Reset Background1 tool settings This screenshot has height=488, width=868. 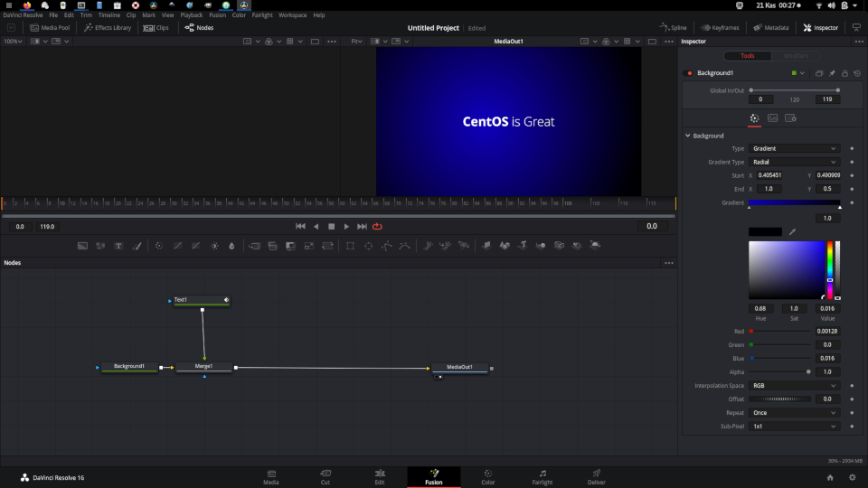click(x=857, y=73)
